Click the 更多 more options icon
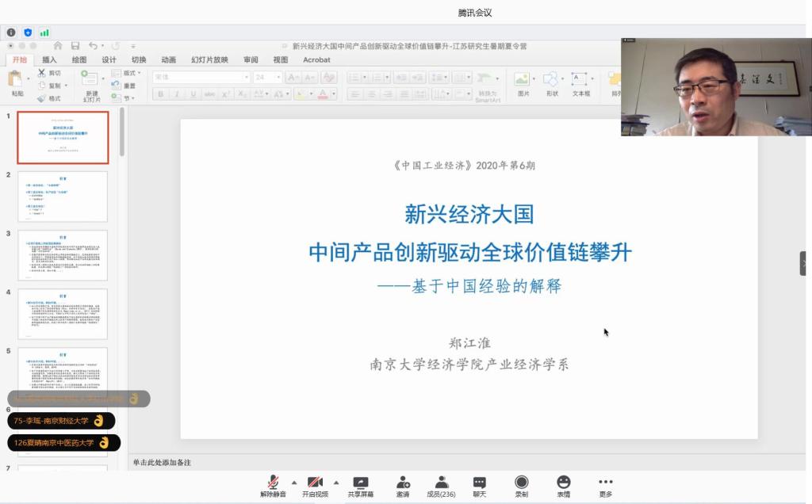 point(605,483)
